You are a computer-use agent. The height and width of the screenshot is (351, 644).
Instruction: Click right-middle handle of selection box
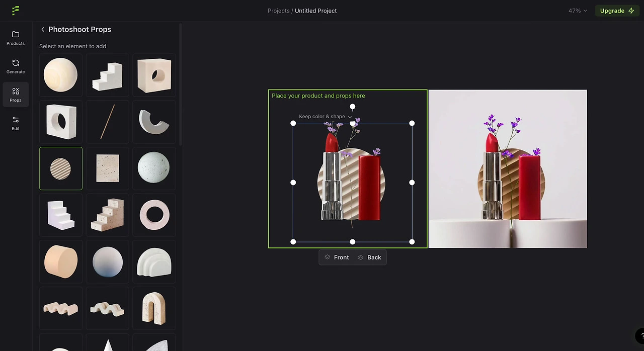pyautogui.click(x=412, y=183)
